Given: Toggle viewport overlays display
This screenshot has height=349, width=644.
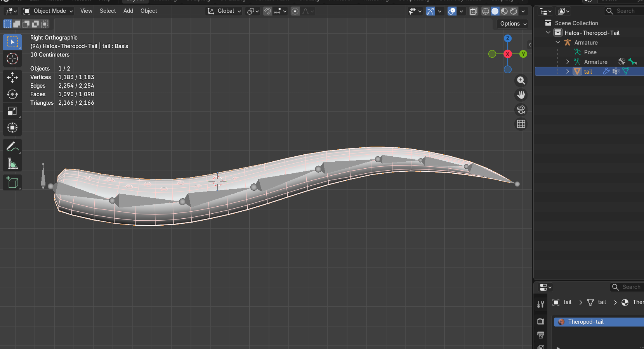Looking at the screenshot, I should tap(452, 11).
